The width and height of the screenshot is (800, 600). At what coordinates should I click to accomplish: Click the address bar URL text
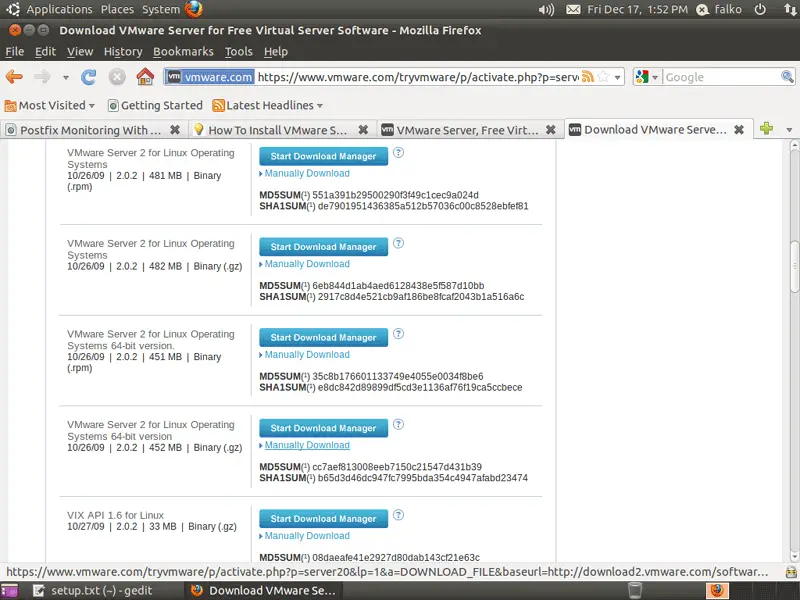[x=417, y=77]
